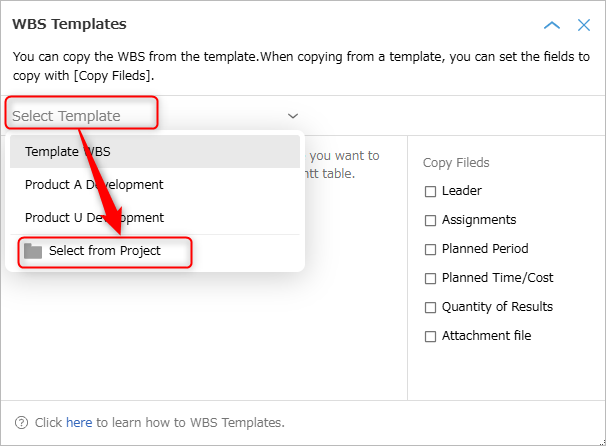The image size is (606, 446).
Task: Check the Planned Period box
Action: 430,249
